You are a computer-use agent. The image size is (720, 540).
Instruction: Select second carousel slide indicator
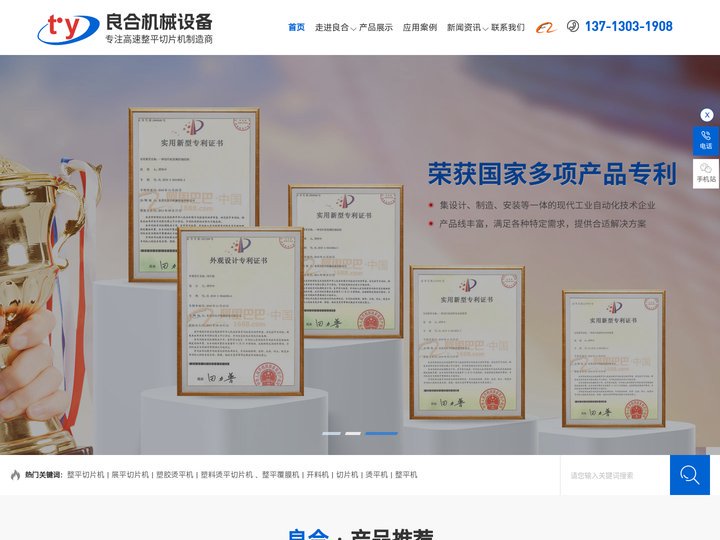click(353, 433)
